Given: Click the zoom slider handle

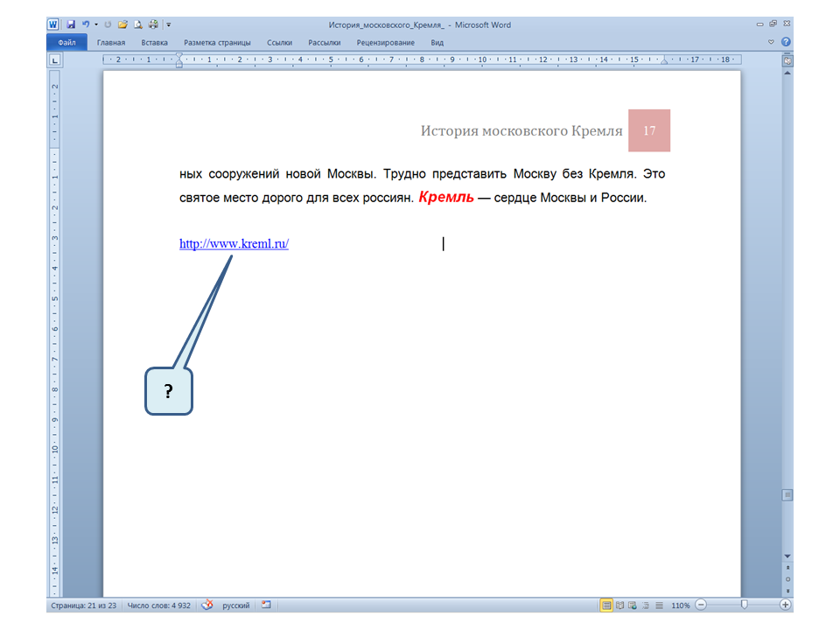Looking at the screenshot, I should tap(744, 605).
